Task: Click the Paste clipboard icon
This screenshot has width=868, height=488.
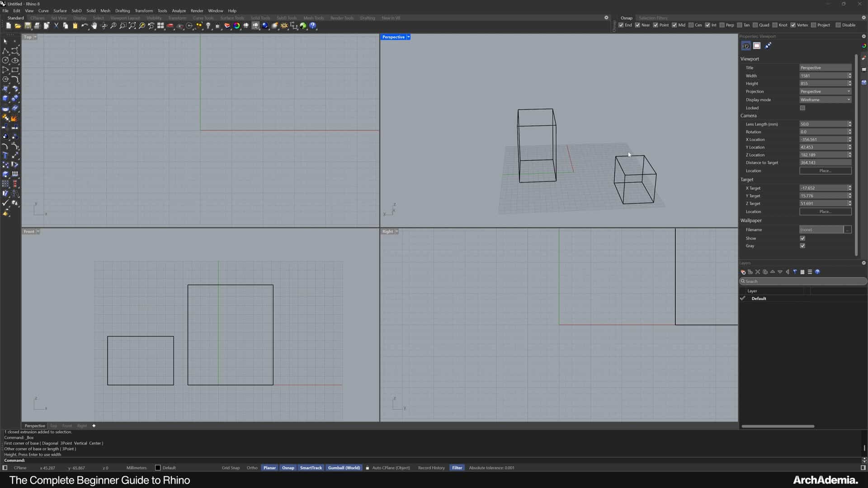Action: click(75, 26)
